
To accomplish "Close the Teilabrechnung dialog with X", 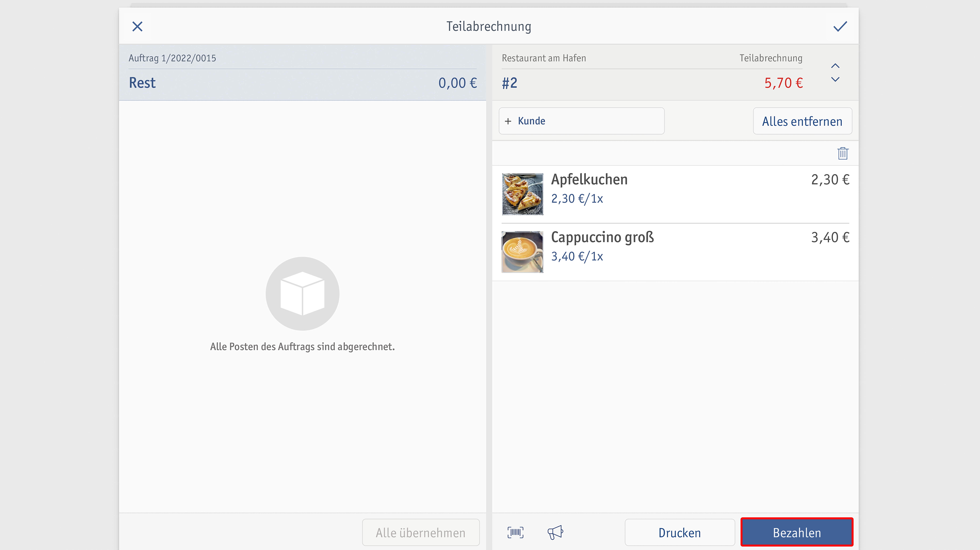I will (x=137, y=27).
